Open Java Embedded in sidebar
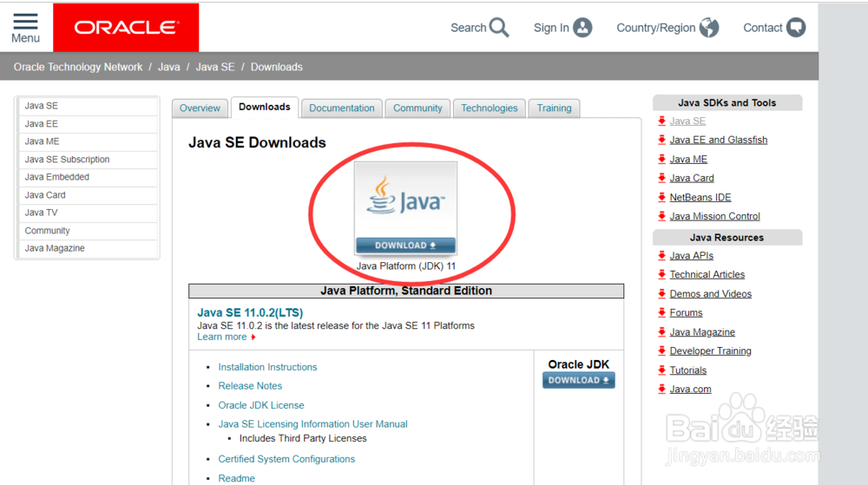868x485 pixels. (89, 177)
